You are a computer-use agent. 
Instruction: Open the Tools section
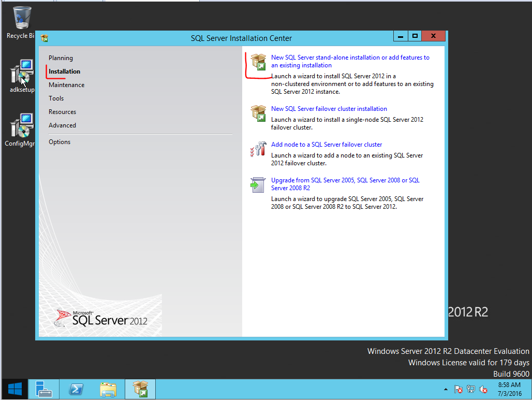(56, 98)
